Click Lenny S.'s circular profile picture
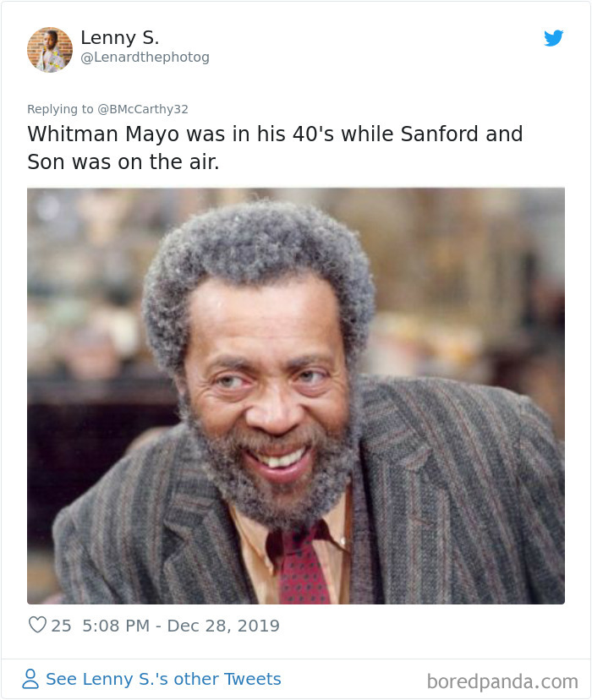This screenshot has width=592, height=700. pos(49,49)
